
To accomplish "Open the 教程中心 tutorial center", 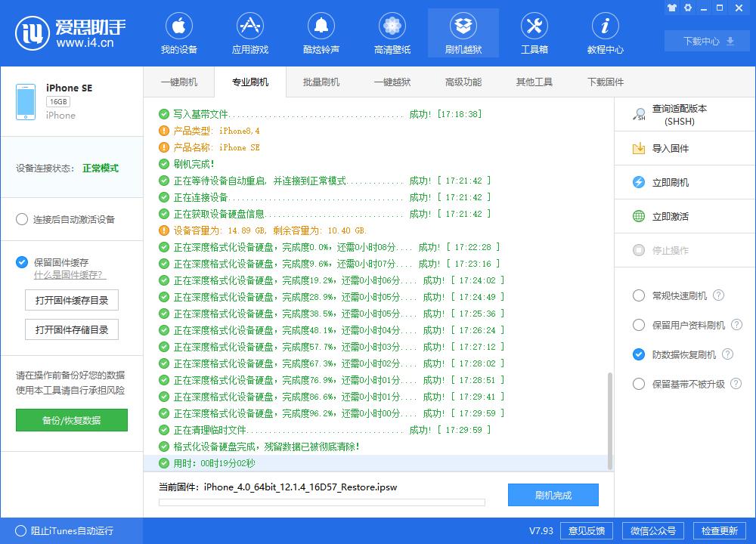I will point(605,32).
